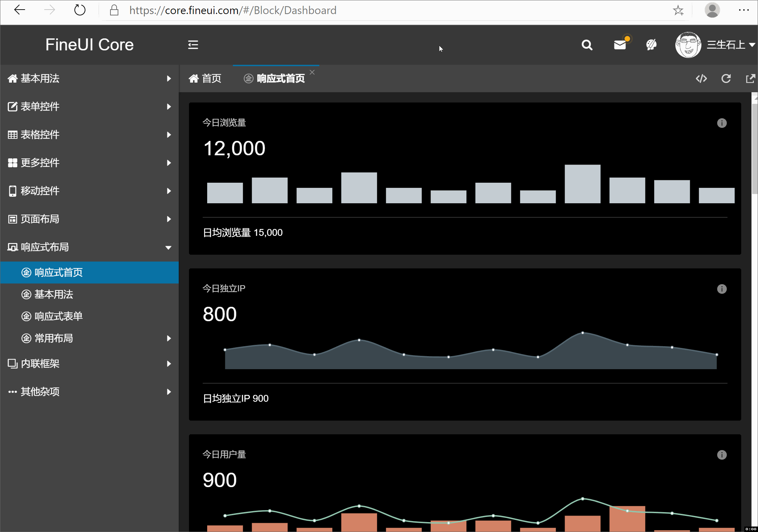Image resolution: width=758 pixels, height=532 pixels.
Task: Open messages via the envelope icon
Action: point(620,45)
